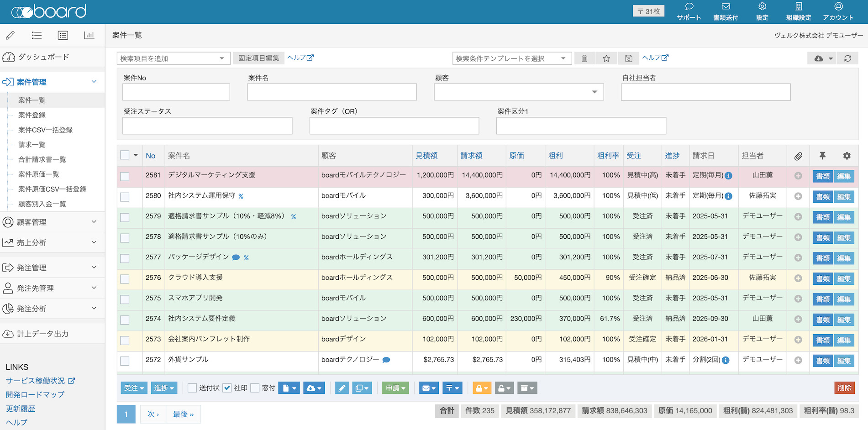
Task: Open the 顧客 filter dropdown
Action: coord(519,92)
